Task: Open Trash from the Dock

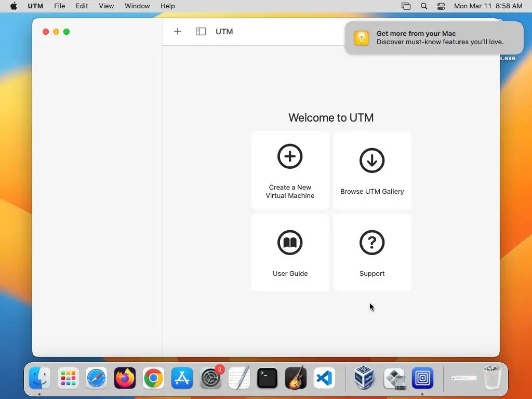Action: (x=492, y=377)
